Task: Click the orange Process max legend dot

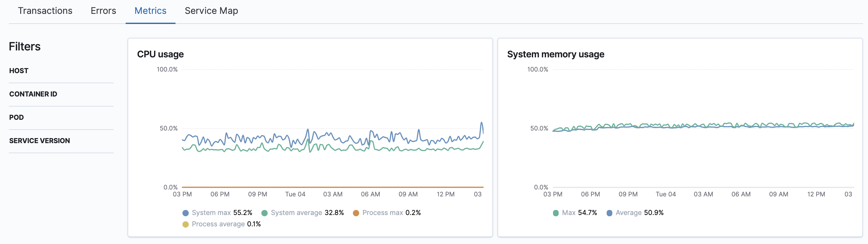Action: pos(356,213)
